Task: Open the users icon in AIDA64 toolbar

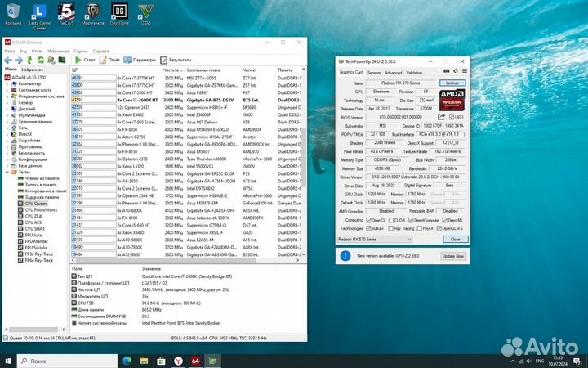Action: click(51, 60)
